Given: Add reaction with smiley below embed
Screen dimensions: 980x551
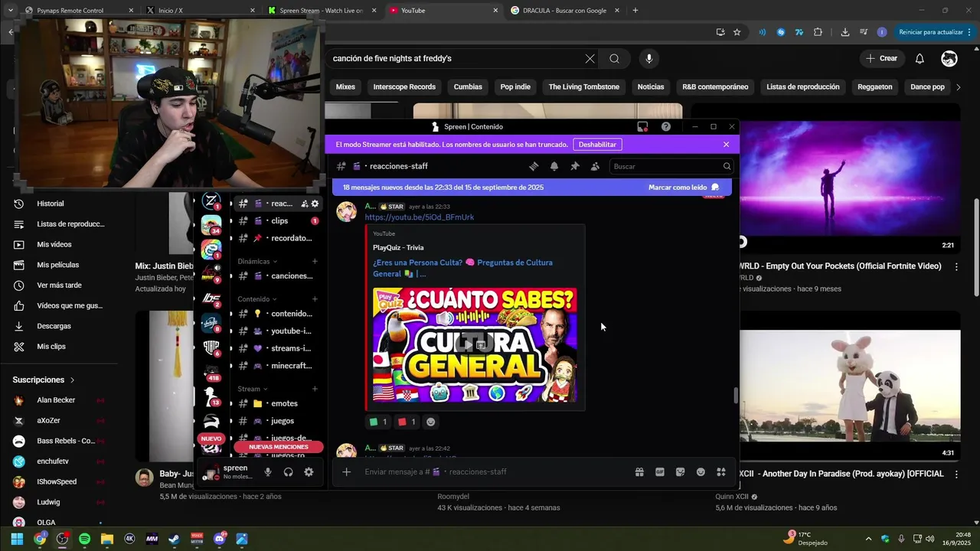Looking at the screenshot, I should (431, 422).
